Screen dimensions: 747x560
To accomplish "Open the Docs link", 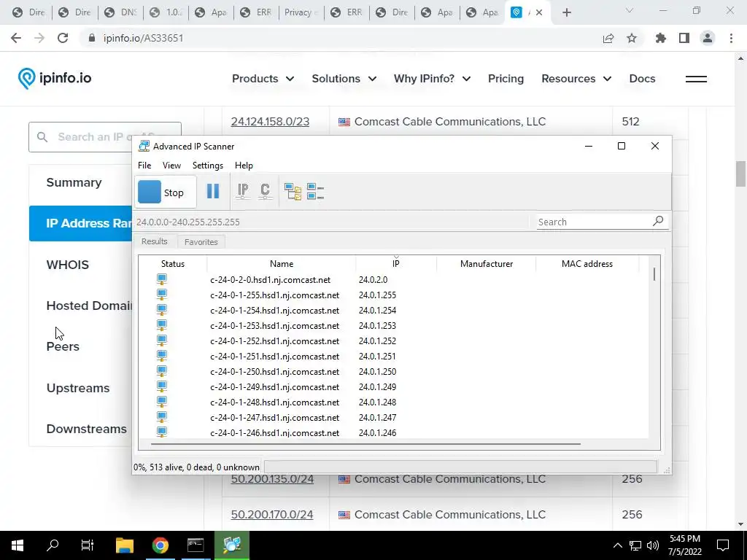I will coord(642,79).
